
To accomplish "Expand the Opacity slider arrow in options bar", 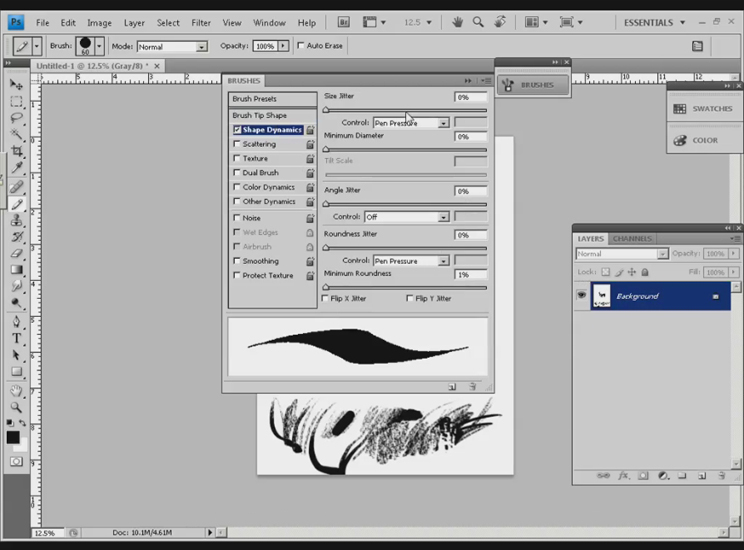I will click(283, 46).
